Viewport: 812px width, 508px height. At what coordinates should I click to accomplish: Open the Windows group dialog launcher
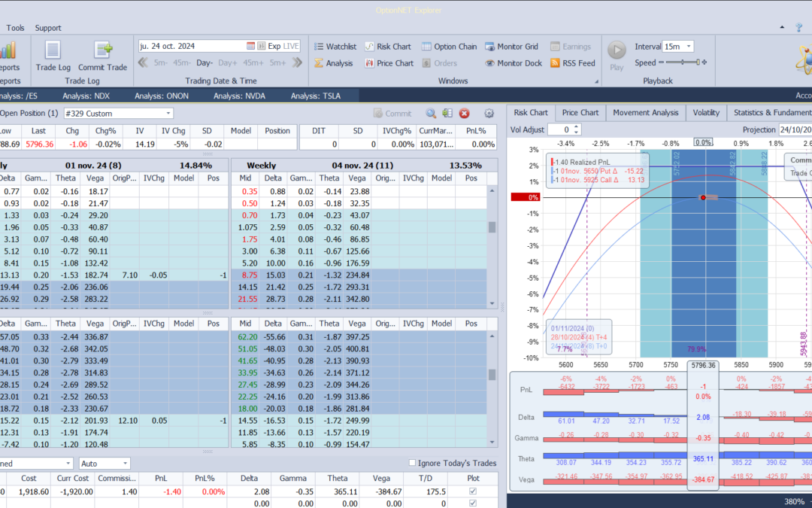pyautogui.click(x=596, y=81)
